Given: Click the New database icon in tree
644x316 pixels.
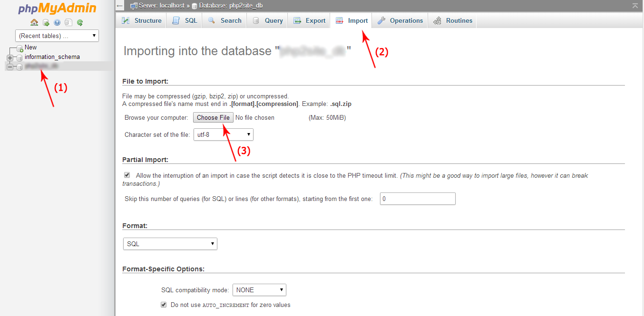Looking at the screenshot, I should 20,48.
